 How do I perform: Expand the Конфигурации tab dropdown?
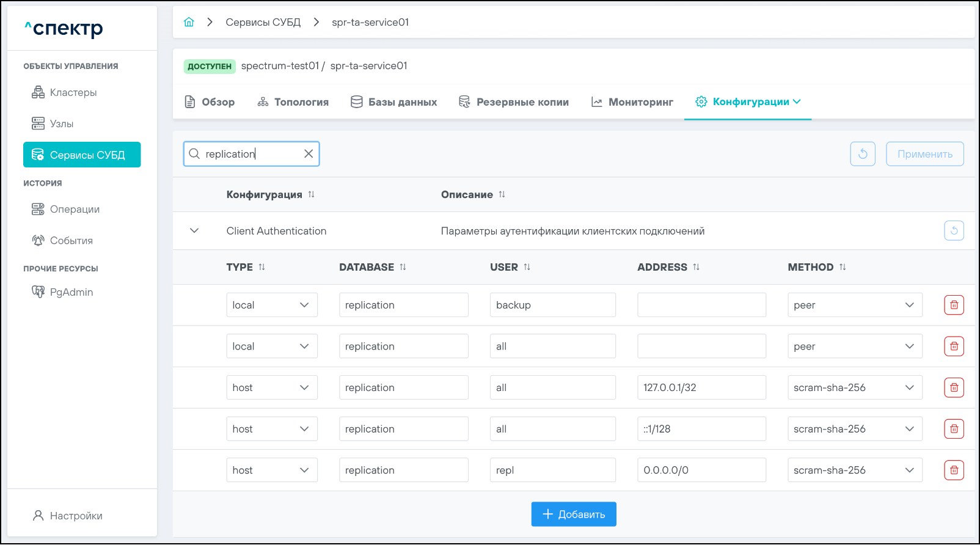[x=797, y=102]
